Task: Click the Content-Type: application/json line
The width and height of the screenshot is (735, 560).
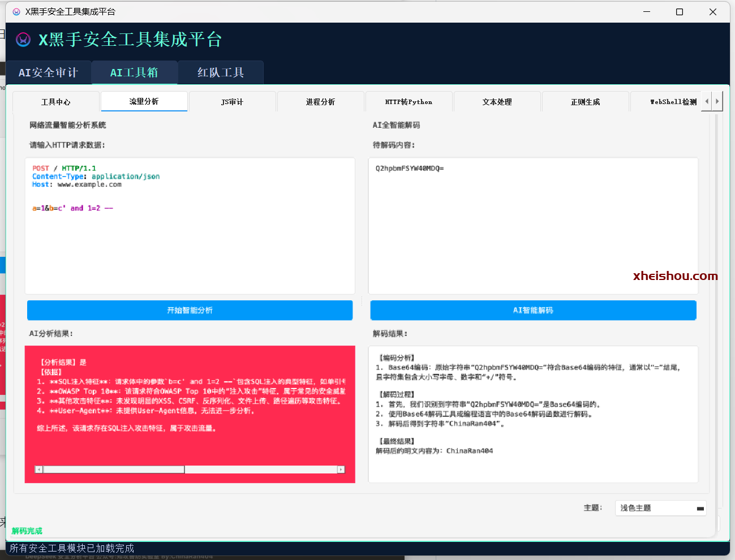Action: [96, 176]
